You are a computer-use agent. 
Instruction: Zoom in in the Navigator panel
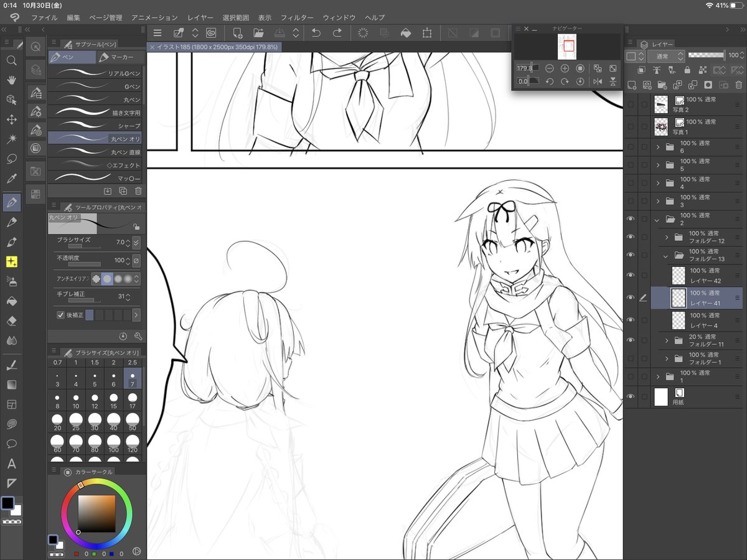coord(565,68)
